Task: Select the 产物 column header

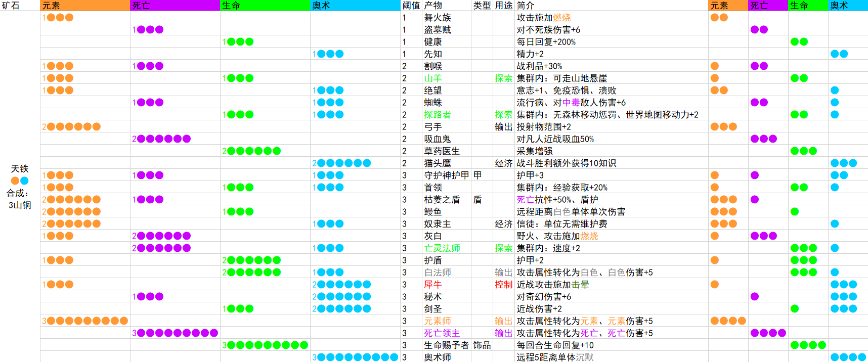Action: click(447, 6)
